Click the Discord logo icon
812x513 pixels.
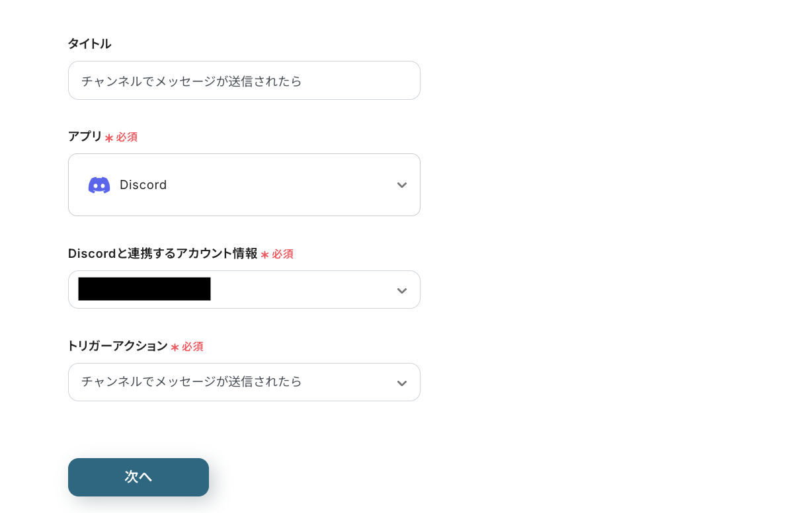[99, 185]
